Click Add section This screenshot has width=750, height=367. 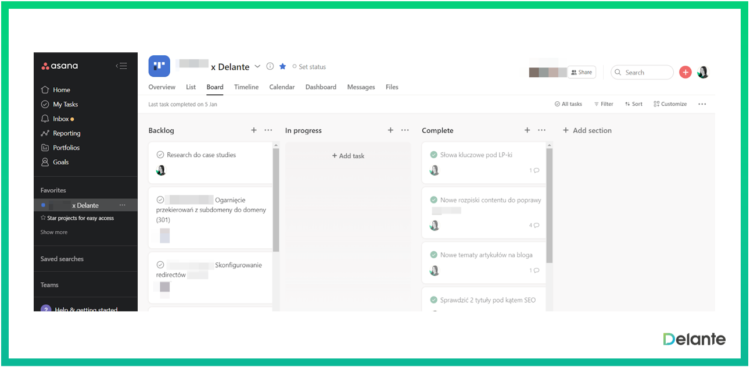(587, 130)
